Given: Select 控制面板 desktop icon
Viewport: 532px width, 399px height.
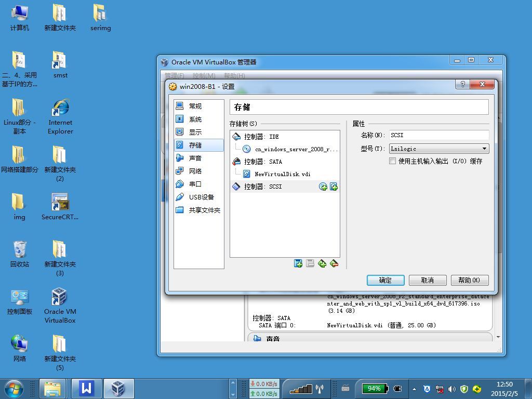Looking at the screenshot, I should (x=19, y=301).
